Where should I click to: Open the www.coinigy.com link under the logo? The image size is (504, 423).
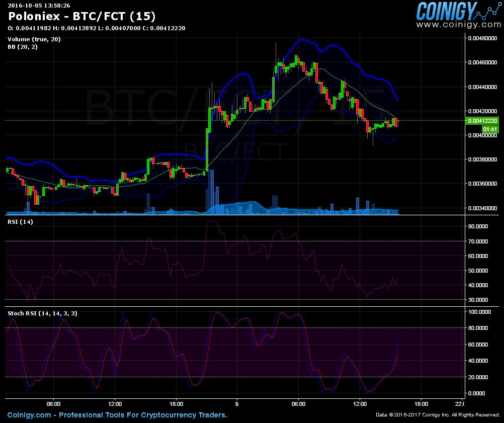click(x=458, y=25)
